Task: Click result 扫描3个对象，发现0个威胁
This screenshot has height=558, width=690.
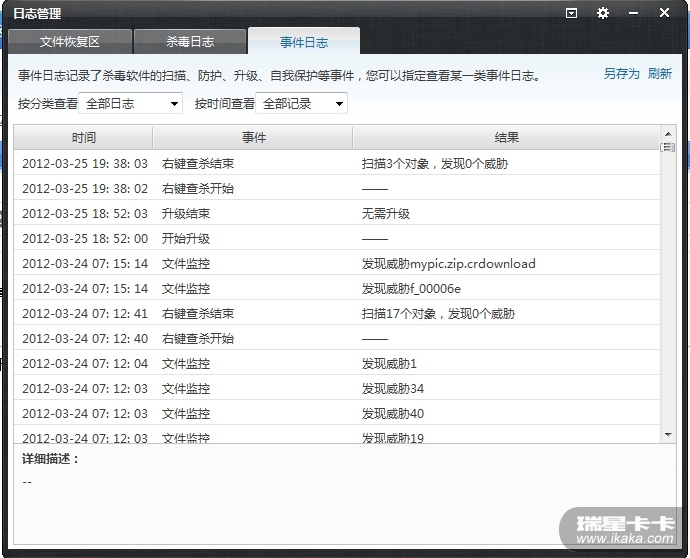Action: 434,164
